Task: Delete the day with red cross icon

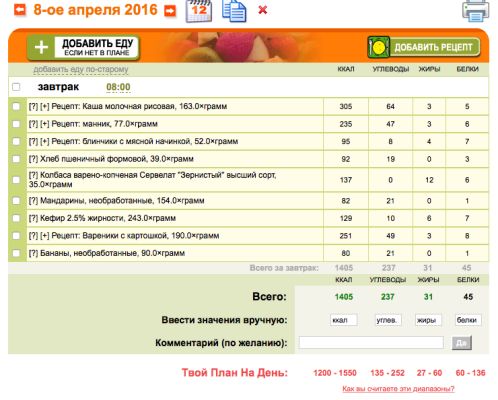Action: click(263, 10)
